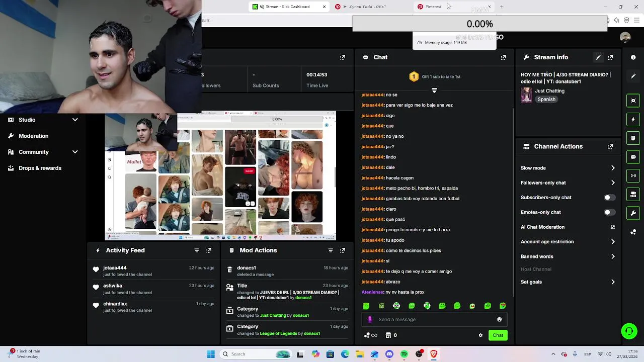Click the 0.00% progress bar overlay
The image size is (644, 362).
point(479,24)
